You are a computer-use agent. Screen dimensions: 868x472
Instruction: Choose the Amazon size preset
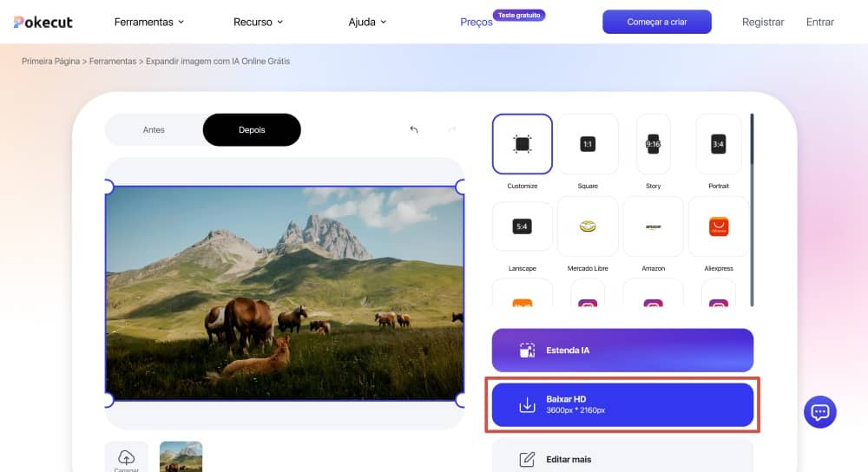pos(654,226)
